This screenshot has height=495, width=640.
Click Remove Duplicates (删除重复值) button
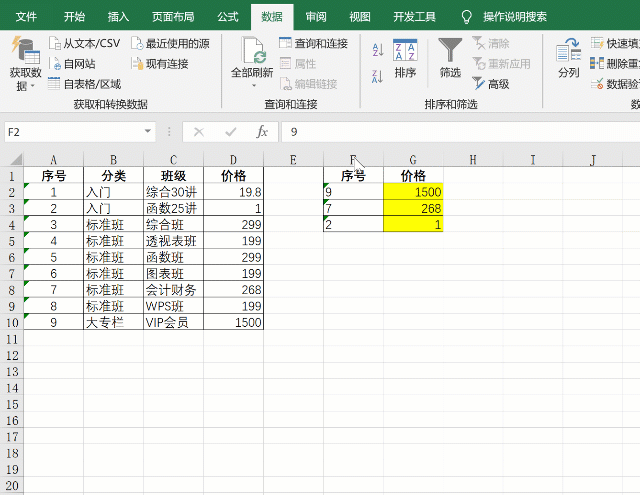coord(612,64)
